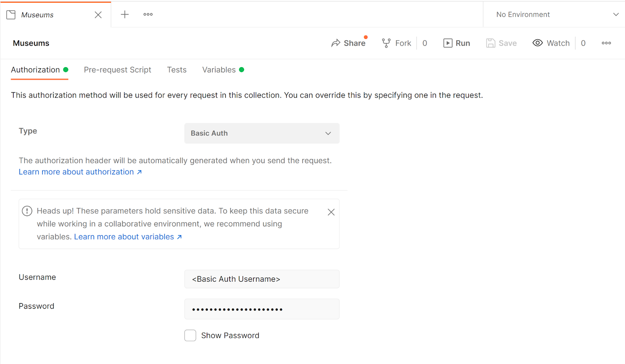Open the Basic Auth type dropdown
625x364 pixels.
pos(261,133)
